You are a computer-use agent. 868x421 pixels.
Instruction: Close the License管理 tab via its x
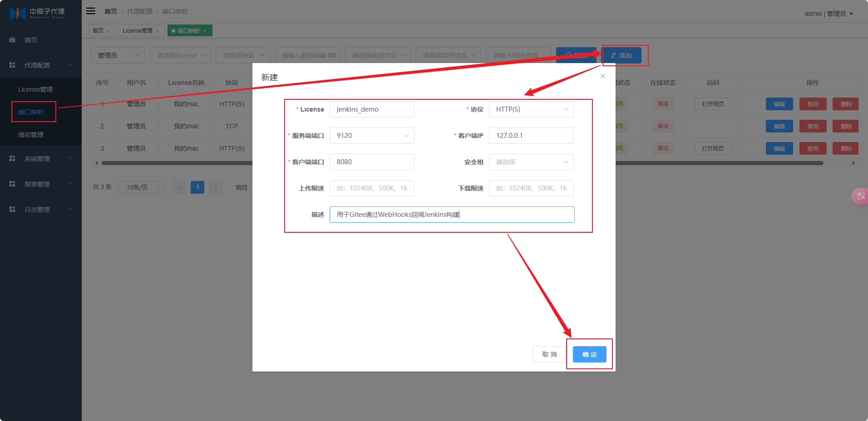158,31
